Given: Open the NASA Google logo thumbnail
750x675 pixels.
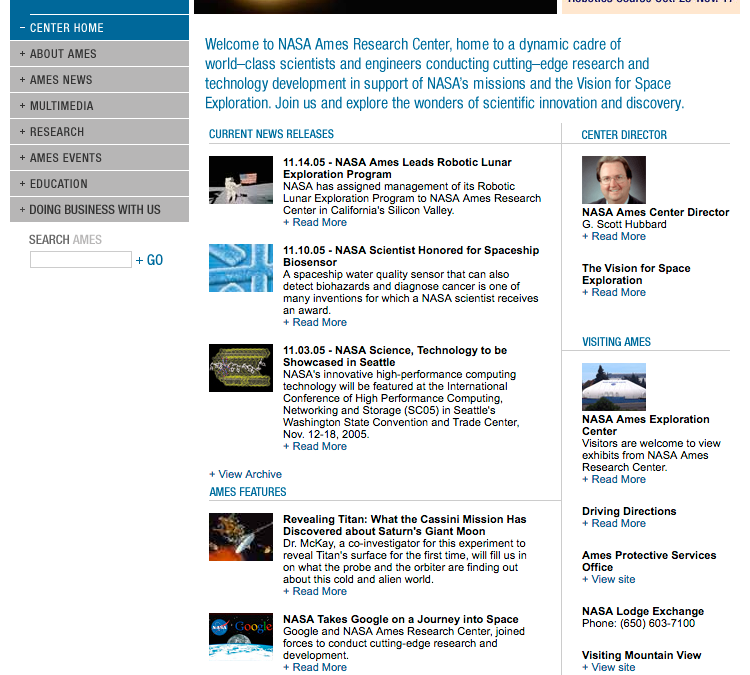Looking at the screenshot, I should tap(241, 637).
